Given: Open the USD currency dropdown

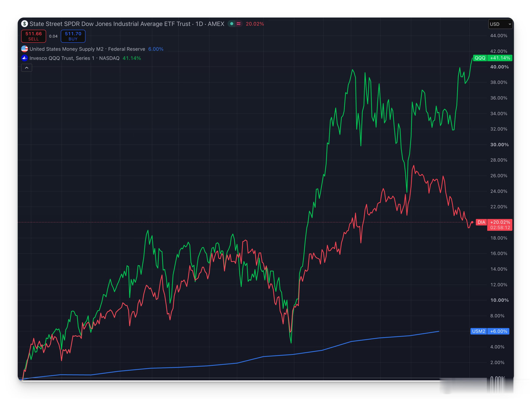Looking at the screenshot, I should pos(500,24).
